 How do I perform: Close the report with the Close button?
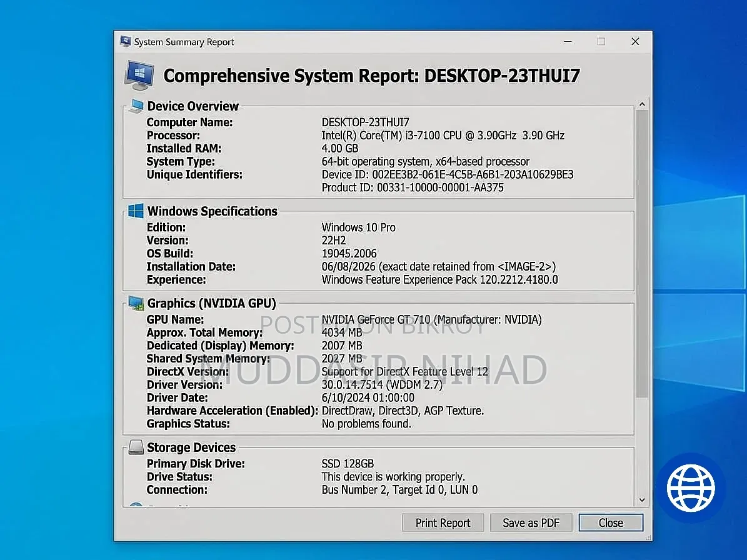pyautogui.click(x=611, y=523)
